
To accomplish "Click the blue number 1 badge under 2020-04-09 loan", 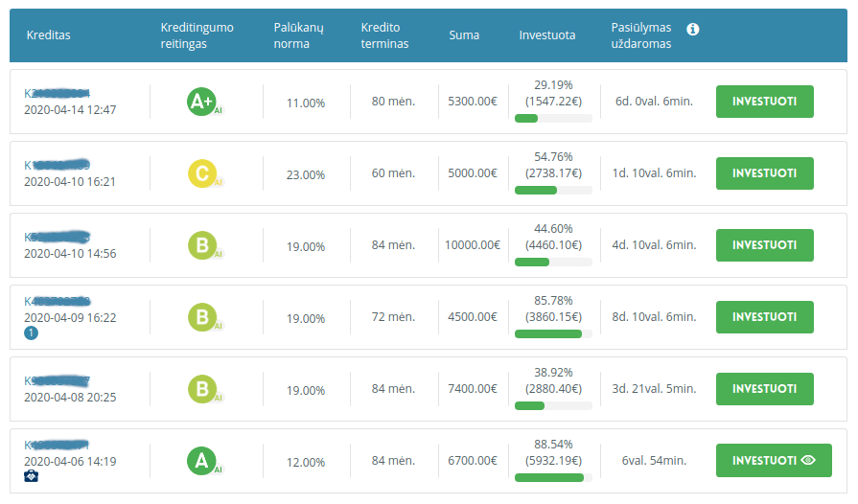I will [31, 333].
